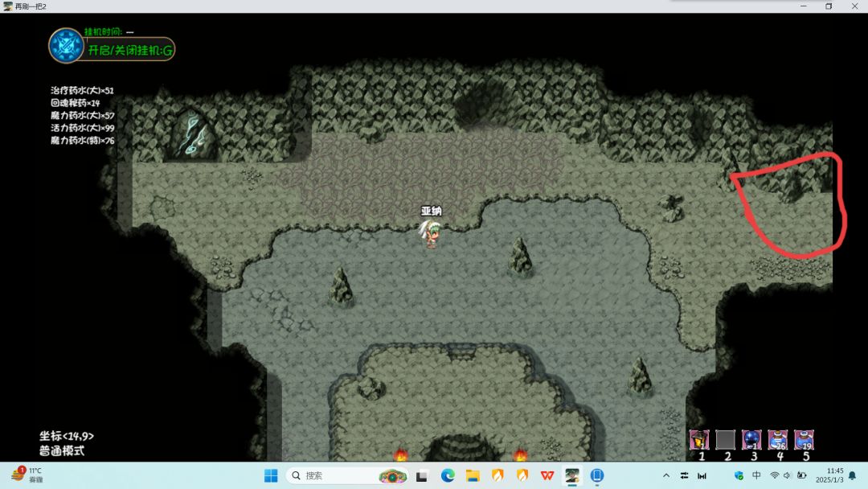
Task: Open the battery status tray icon
Action: [x=801, y=475]
